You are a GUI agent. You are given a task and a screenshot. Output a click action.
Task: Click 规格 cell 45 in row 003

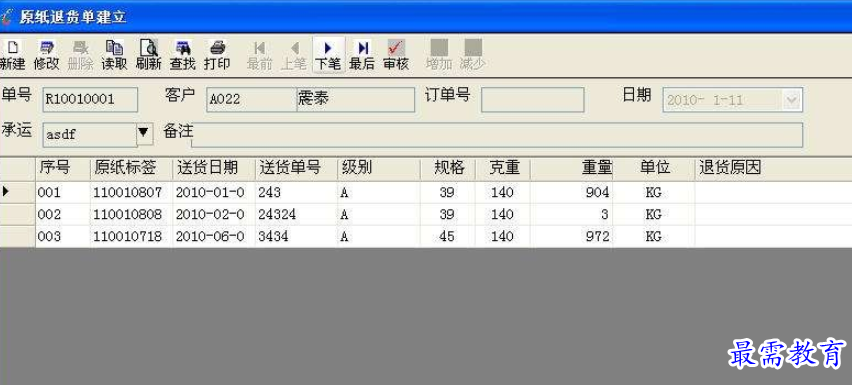click(x=448, y=237)
